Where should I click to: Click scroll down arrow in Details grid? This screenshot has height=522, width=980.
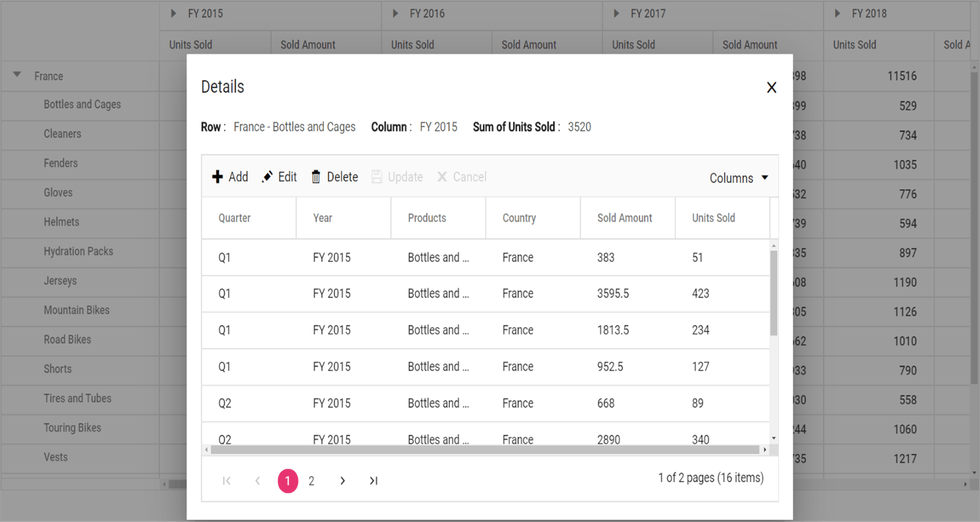pos(774,439)
